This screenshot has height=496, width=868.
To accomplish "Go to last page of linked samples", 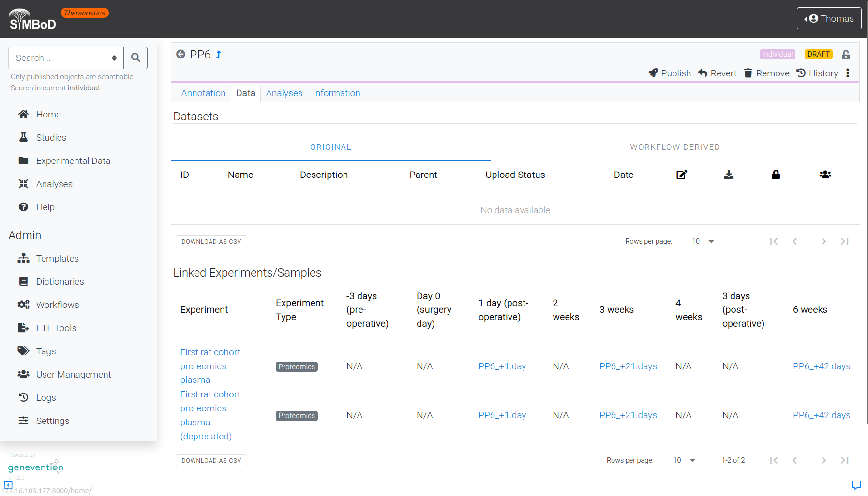I will [845, 460].
